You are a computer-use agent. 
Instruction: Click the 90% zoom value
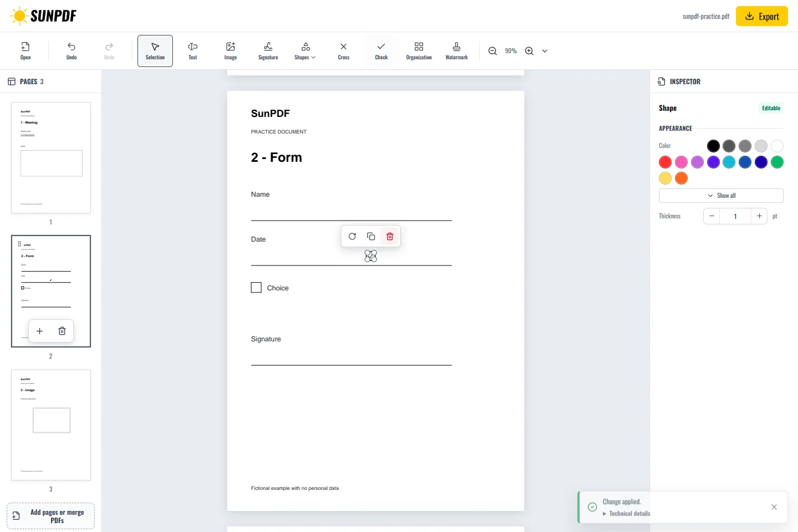click(x=511, y=51)
